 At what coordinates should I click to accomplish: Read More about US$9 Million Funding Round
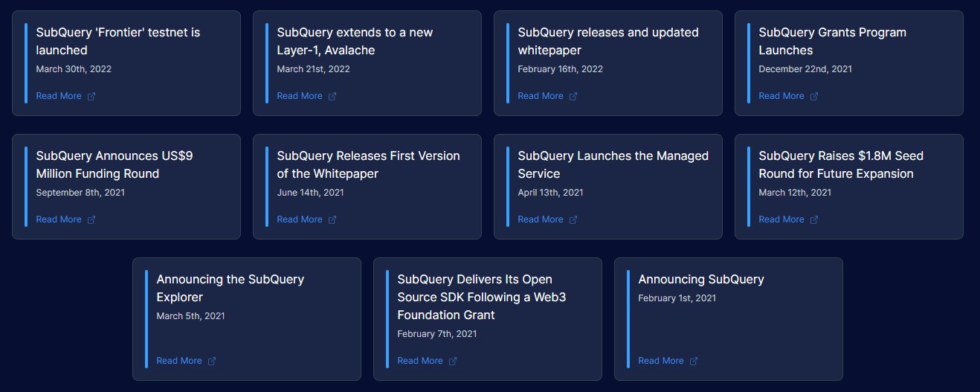[x=59, y=219]
